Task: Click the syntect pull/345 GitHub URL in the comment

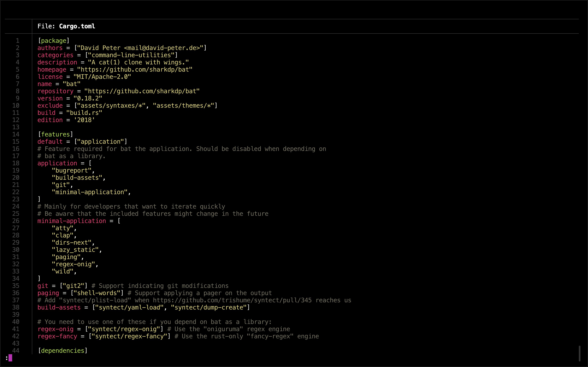Action: (232, 300)
